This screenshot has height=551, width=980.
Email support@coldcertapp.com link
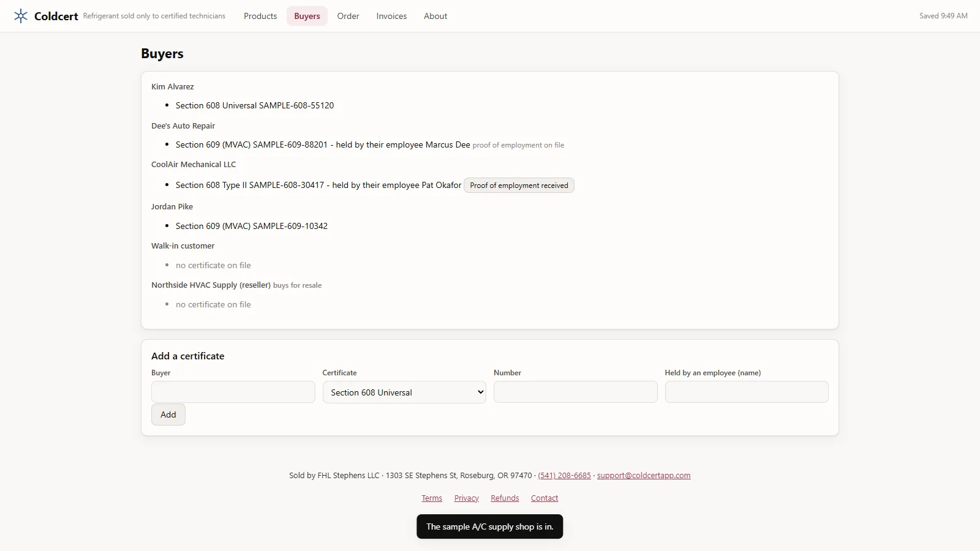[x=644, y=476]
